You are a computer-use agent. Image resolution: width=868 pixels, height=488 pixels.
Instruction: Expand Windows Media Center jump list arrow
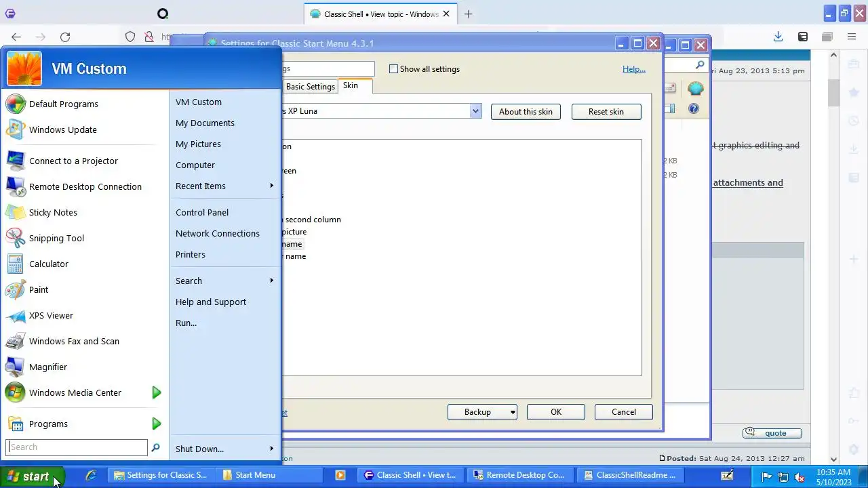(157, 392)
